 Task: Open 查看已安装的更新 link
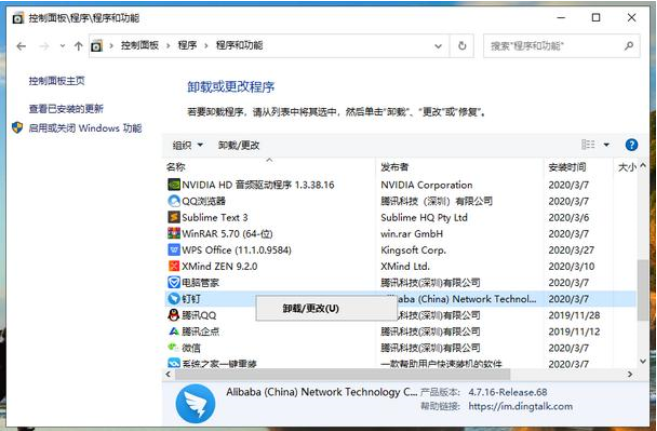click(66, 109)
